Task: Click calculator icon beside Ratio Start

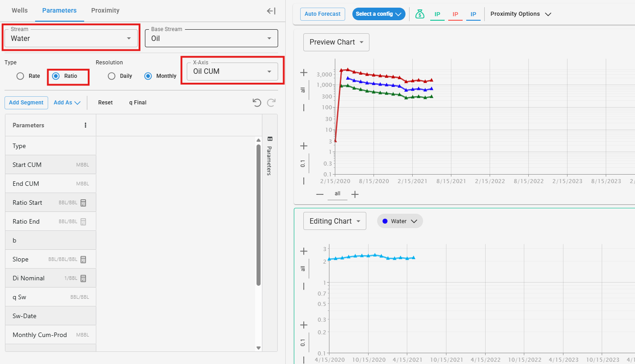Action: (x=83, y=203)
